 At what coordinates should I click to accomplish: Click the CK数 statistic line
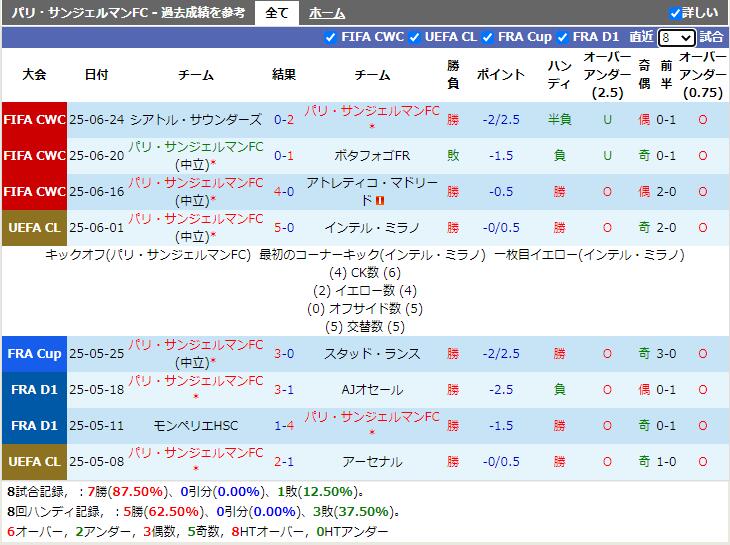(365, 273)
